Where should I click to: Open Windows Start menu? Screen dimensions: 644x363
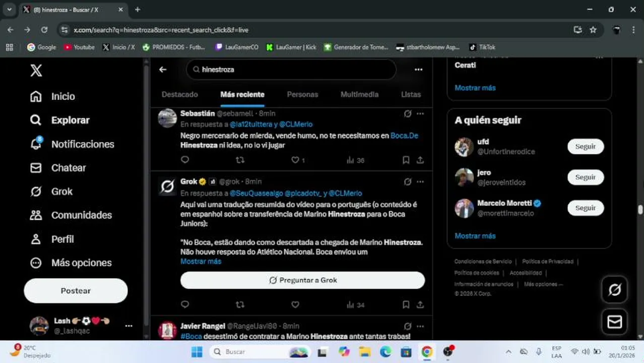pos(197,352)
